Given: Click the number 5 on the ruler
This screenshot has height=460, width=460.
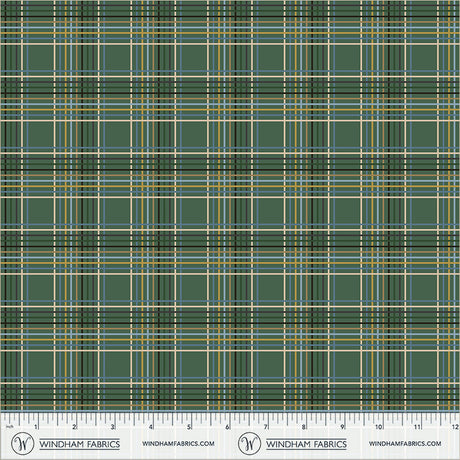Looking at the screenshot, I should (189, 427).
